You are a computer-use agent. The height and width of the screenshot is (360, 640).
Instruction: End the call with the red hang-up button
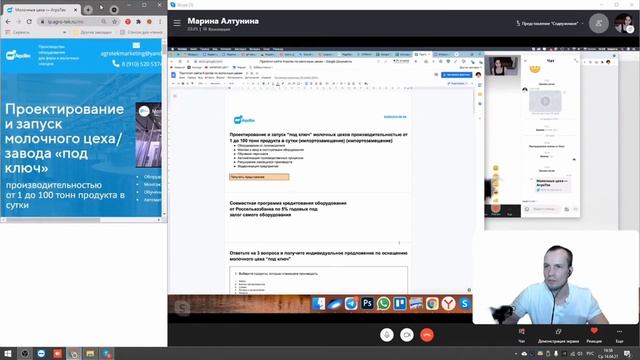tap(427, 335)
